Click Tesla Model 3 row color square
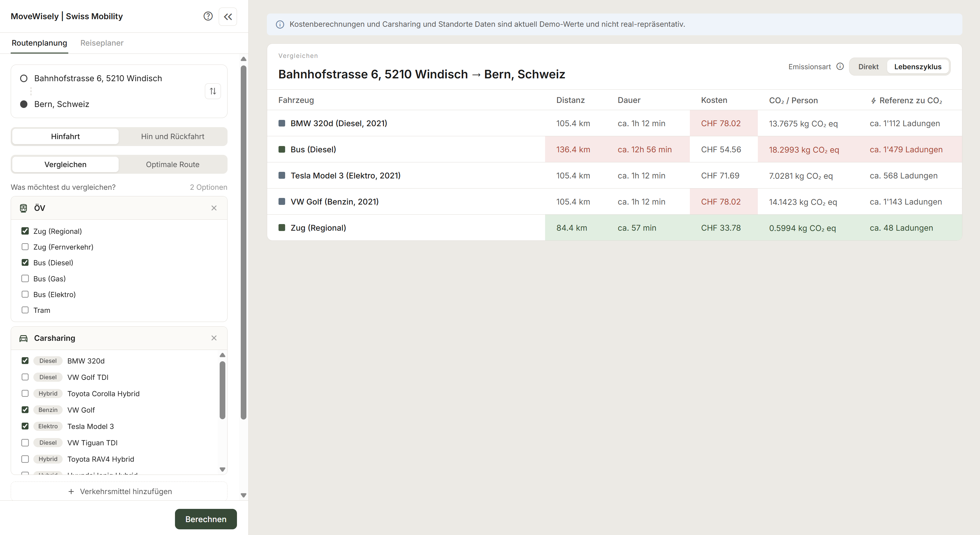980x535 pixels. point(282,175)
